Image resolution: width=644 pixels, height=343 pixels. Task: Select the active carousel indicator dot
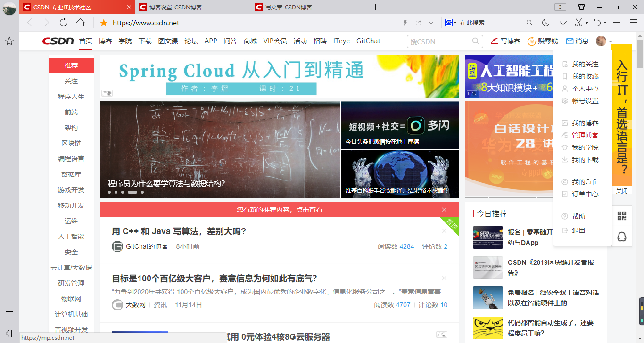(132, 192)
